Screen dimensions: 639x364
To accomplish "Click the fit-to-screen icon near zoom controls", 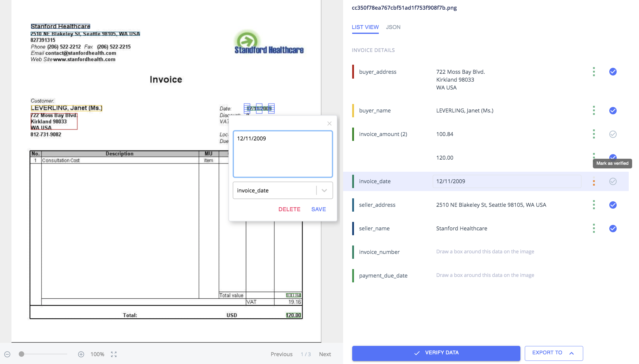I will click(114, 354).
